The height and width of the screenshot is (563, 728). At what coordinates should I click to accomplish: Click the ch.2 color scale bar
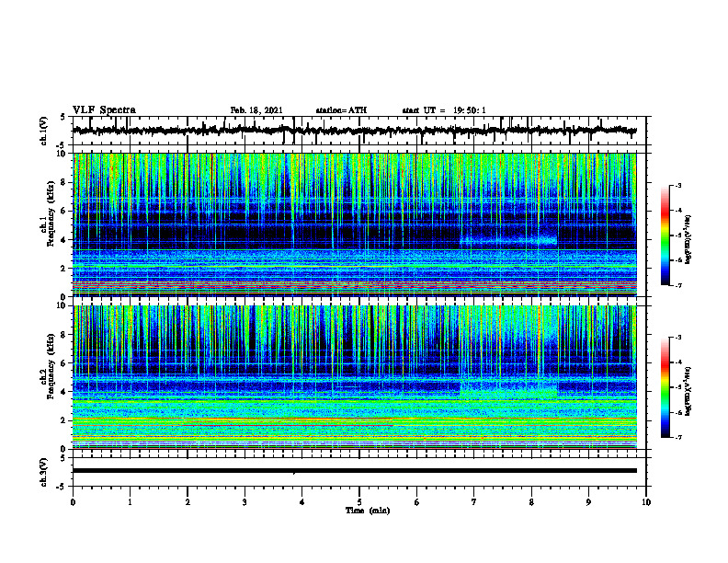tap(665, 387)
